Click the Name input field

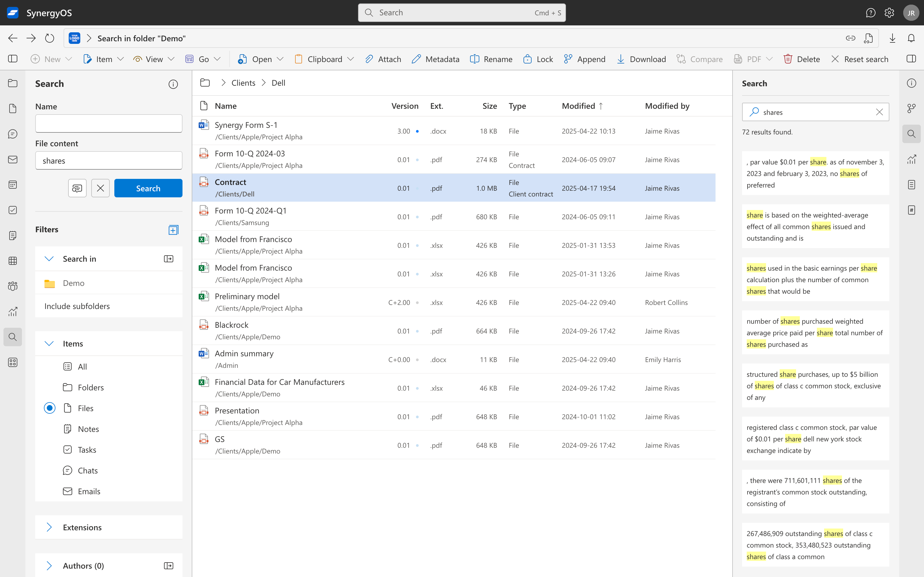(109, 124)
